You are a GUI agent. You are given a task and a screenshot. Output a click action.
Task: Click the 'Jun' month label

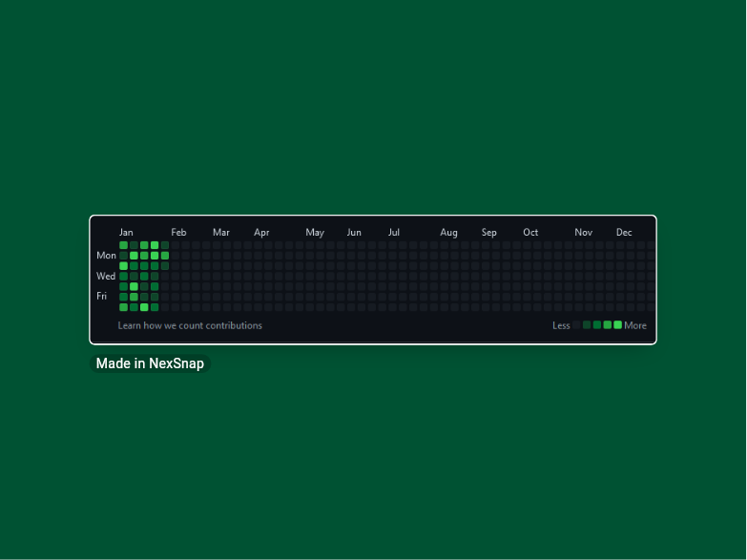tap(354, 232)
